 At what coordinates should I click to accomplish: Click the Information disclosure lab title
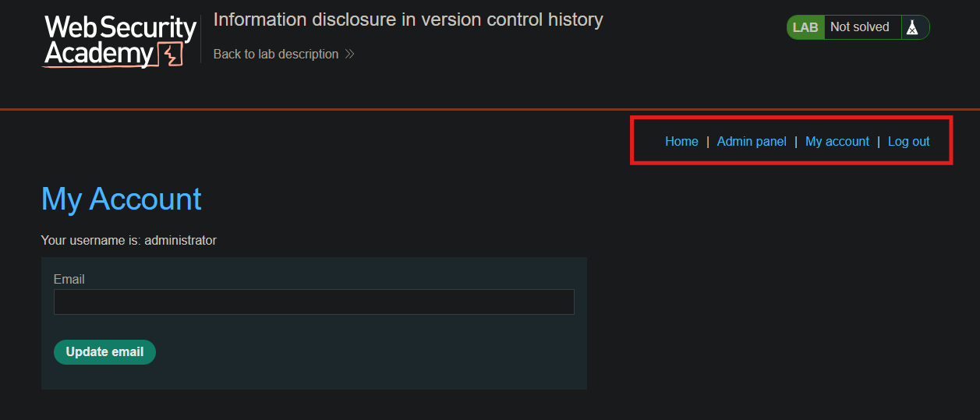pos(408,19)
